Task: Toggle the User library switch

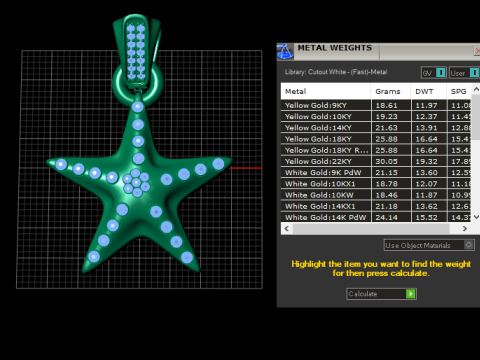Action: (474, 73)
